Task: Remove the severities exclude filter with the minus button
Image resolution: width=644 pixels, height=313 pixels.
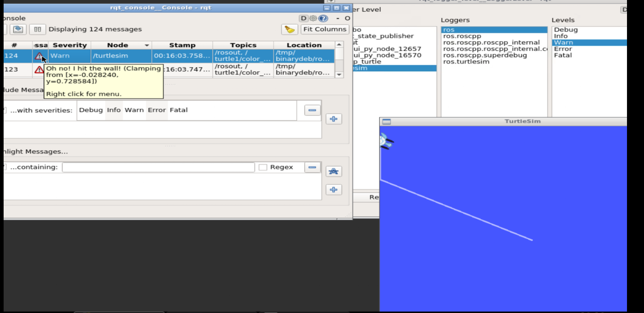Action: [x=312, y=110]
